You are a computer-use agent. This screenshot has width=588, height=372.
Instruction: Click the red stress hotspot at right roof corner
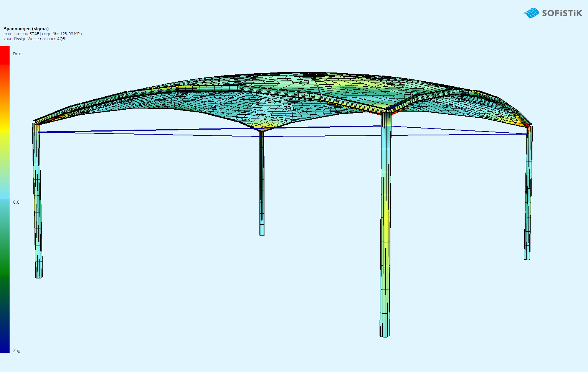[x=527, y=123]
